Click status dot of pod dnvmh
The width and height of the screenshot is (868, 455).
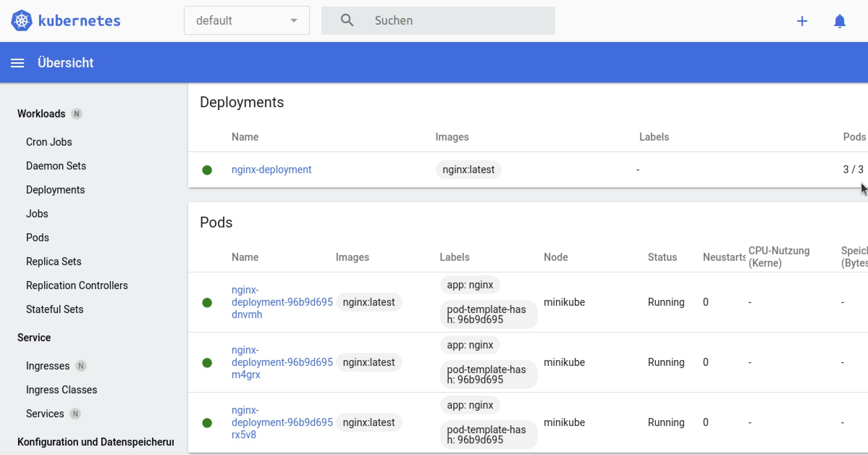[207, 302]
